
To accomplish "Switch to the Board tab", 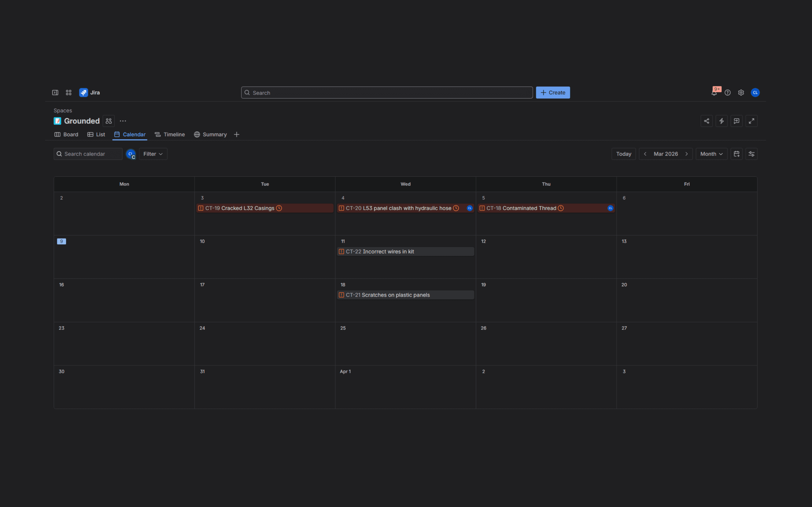I will tap(66, 135).
